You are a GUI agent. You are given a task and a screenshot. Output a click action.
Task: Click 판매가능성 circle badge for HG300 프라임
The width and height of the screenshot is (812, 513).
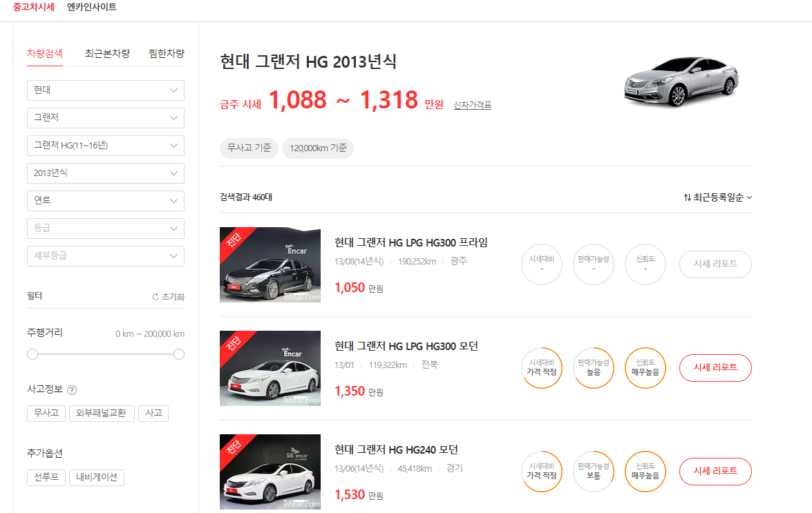(594, 264)
